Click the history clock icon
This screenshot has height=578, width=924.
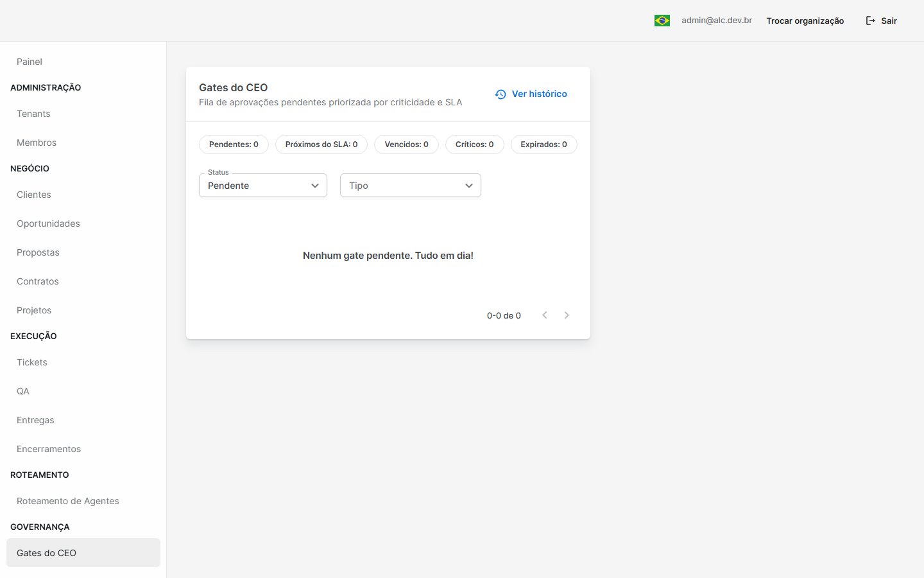[x=501, y=94]
